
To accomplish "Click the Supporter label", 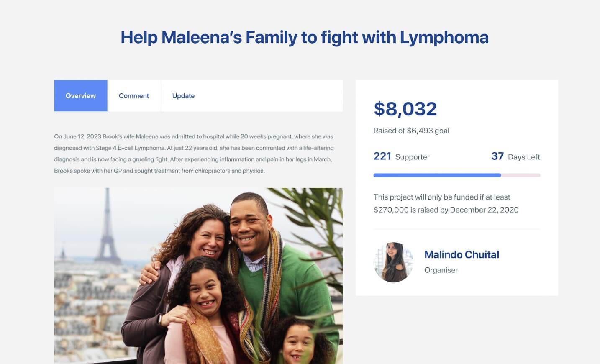I will click(x=412, y=157).
